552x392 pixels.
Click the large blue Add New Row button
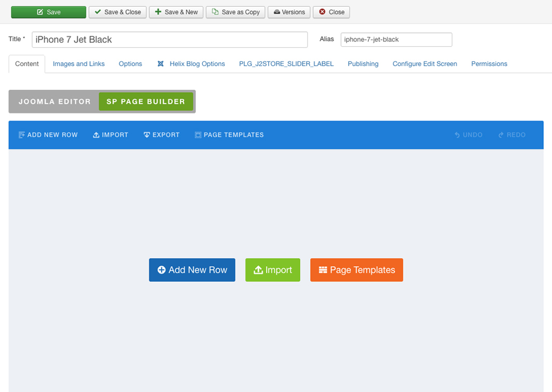click(192, 270)
